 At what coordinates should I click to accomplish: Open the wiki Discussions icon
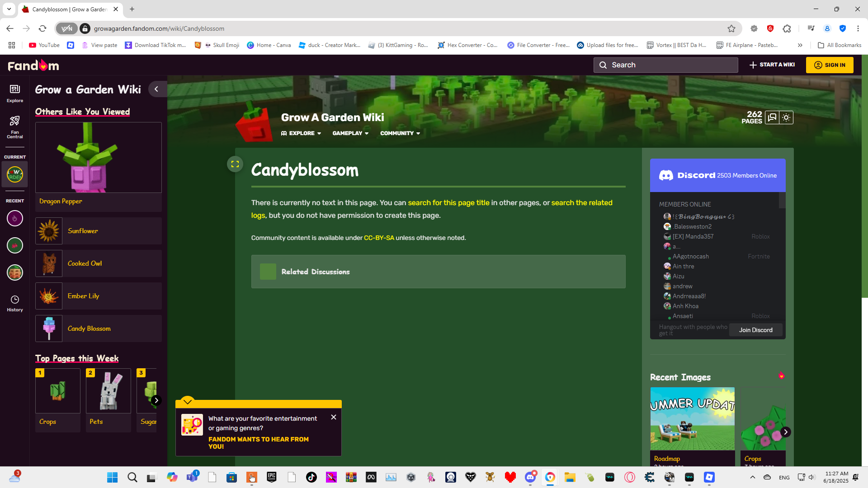pyautogui.click(x=772, y=117)
